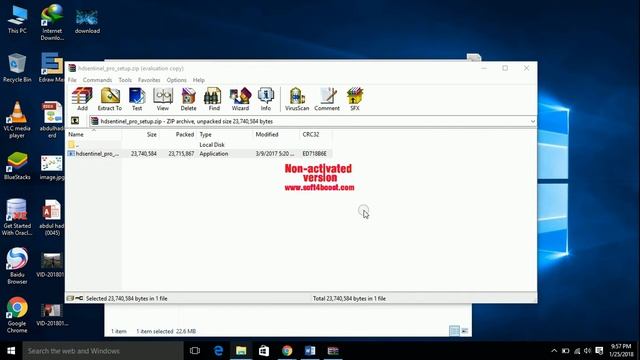640x360 pixels.
Task: Expand the archive path dropdown
Action: click(x=533, y=121)
